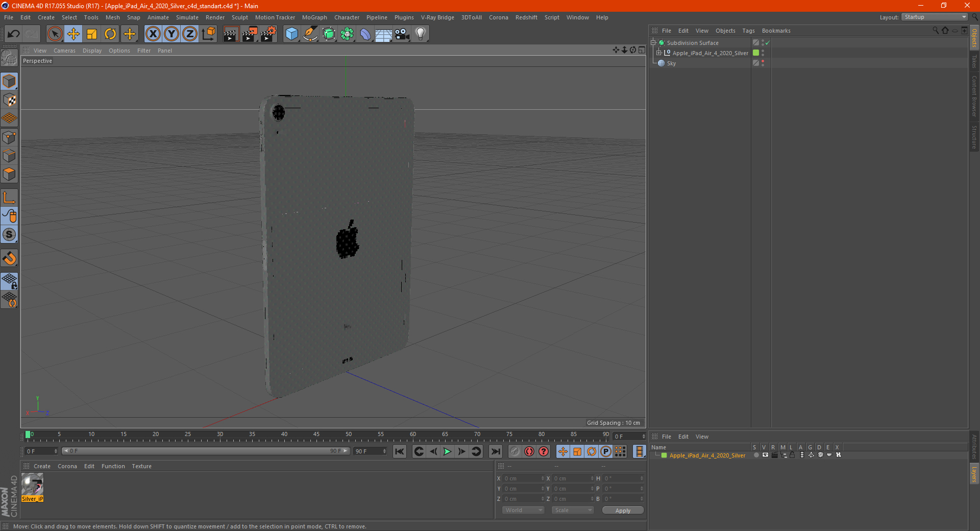Click the Apply button
This screenshot has width=980, height=531.
pos(623,511)
